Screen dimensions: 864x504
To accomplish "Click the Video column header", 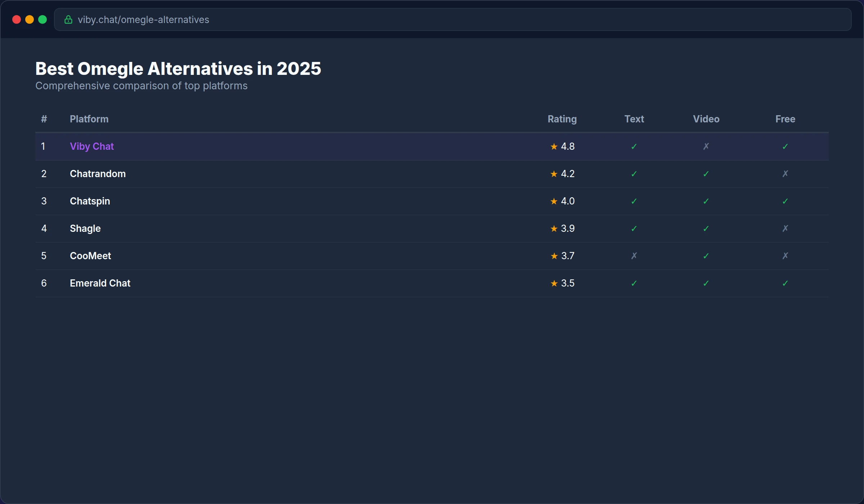I will [x=706, y=119].
